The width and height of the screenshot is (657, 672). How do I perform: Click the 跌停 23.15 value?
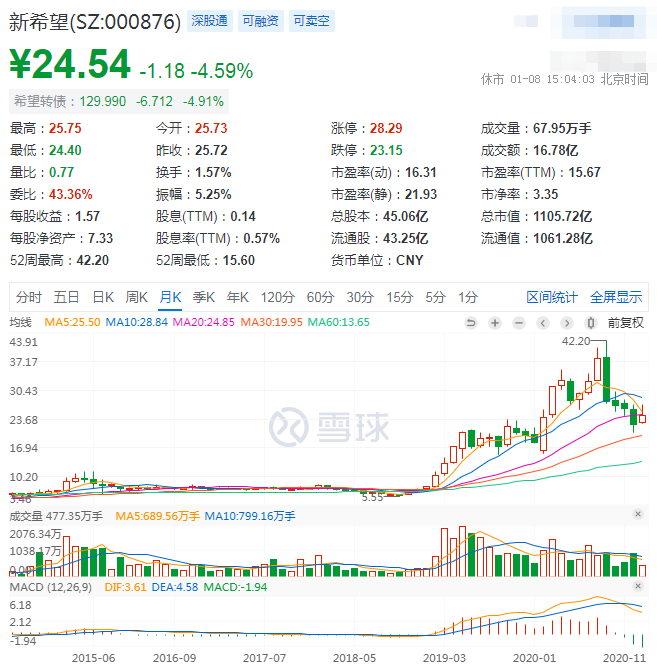pos(386,150)
